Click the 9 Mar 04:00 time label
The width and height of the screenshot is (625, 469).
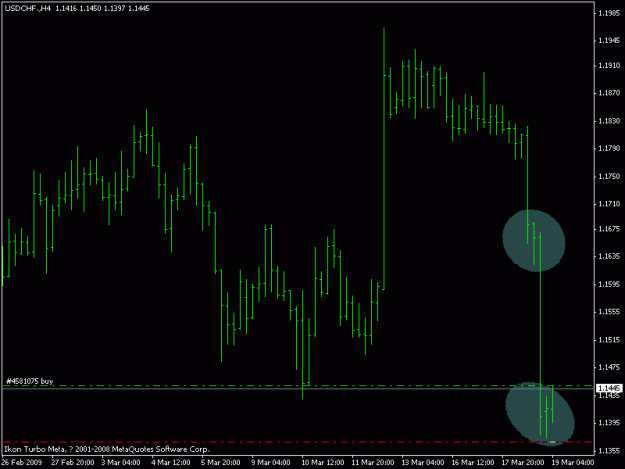click(x=271, y=463)
